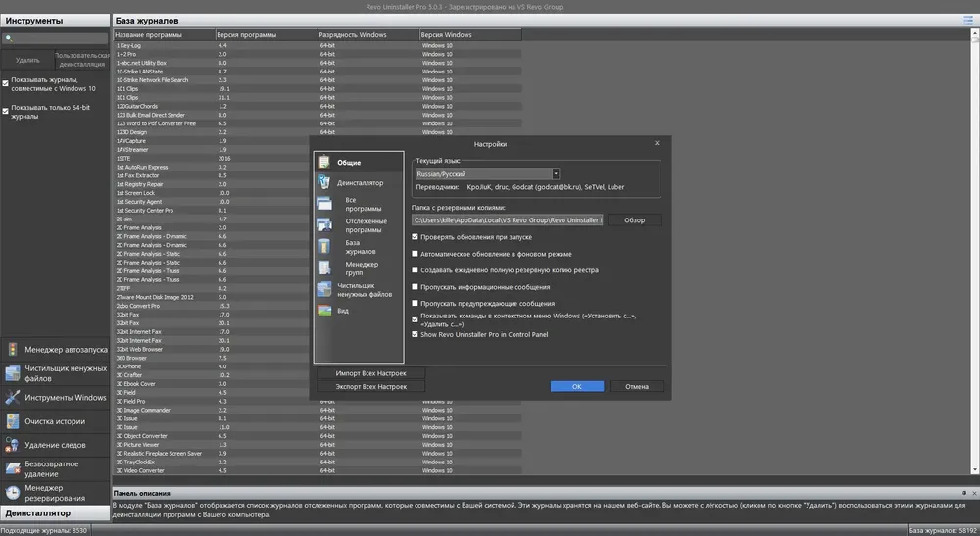The width and height of the screenshot is (980, 536).
Task: Toggle Show Revo Uninstaller Pro in Control Panel
Action: click(x=415, y=334)
